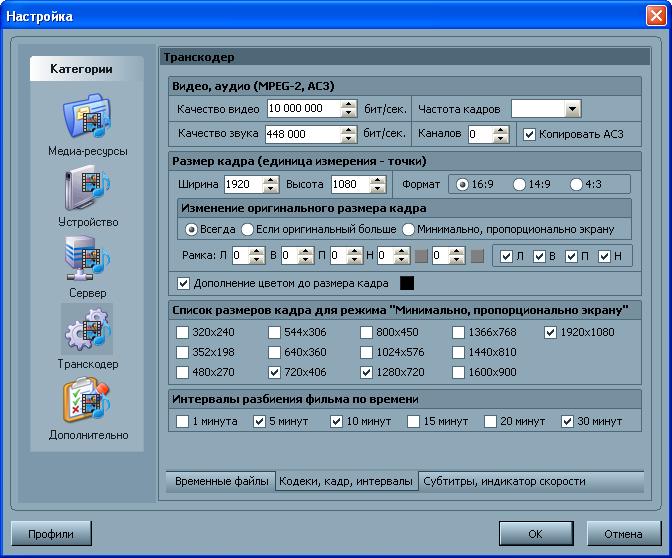This screenshot has height=558, width=672.
Task: Click the Профили button
Action: tap(51, 533)
